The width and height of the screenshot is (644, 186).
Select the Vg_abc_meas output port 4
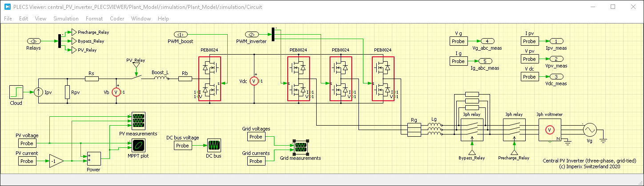tap(487, 41)
